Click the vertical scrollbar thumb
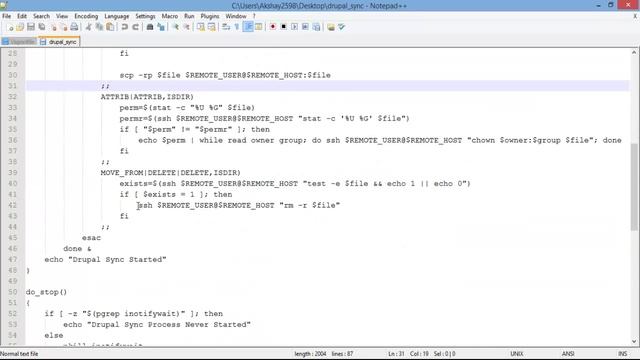The height and width of the screenshot is (360, 640). [x=634, y=187]
